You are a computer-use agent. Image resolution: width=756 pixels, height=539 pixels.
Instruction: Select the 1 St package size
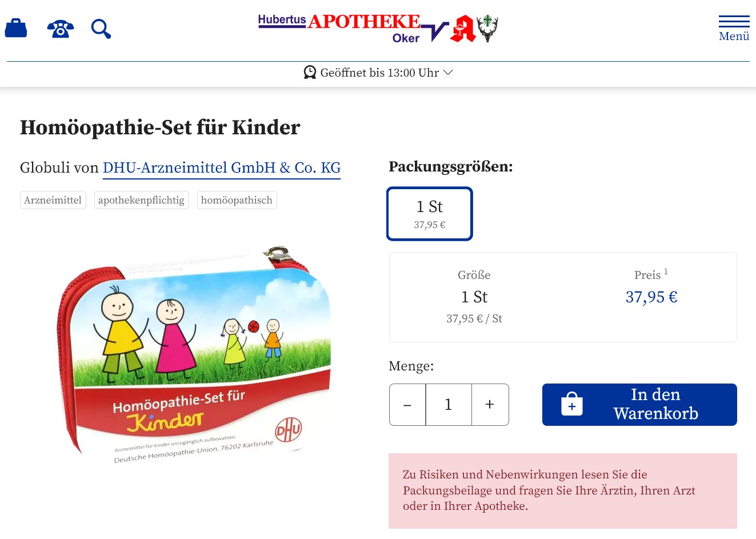click(x=430, y=214)
